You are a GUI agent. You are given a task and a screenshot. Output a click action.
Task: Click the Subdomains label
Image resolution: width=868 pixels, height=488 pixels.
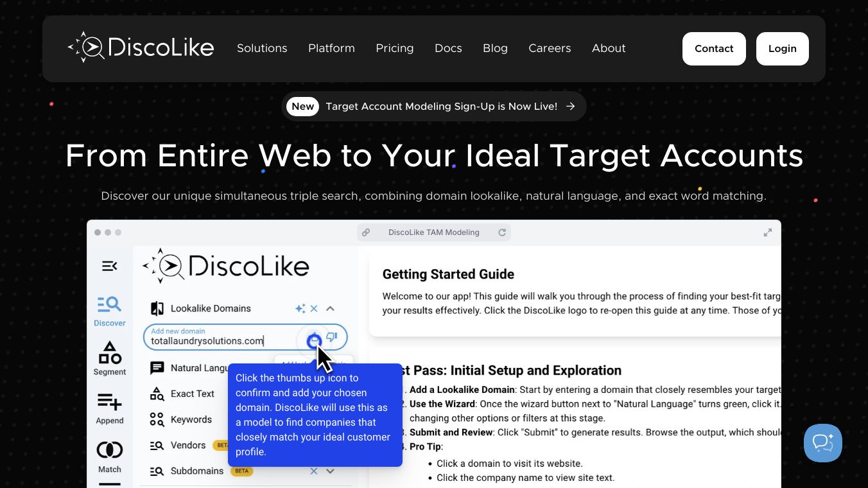click(197, 471)
